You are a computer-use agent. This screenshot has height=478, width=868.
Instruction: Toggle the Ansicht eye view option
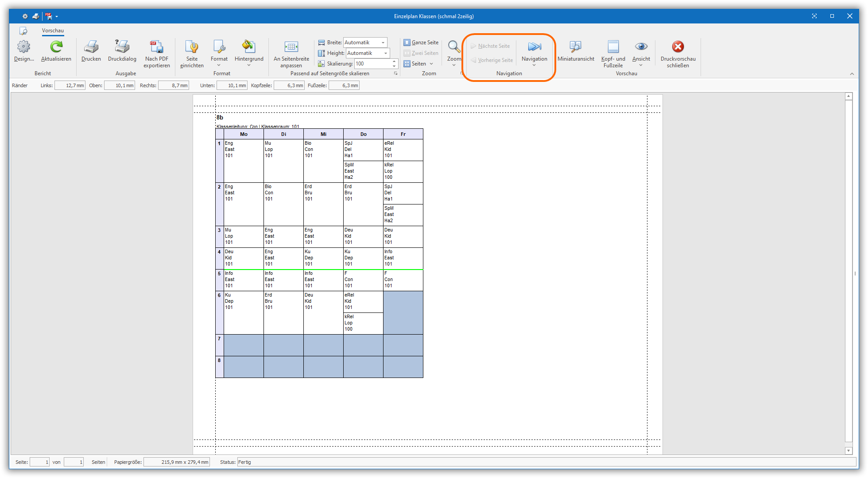(x=641, y=47)
